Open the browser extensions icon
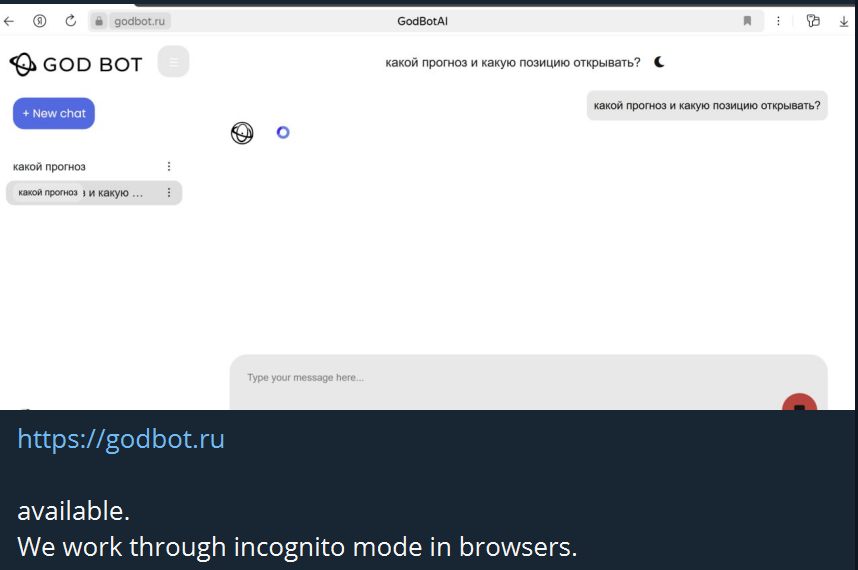Screen dimensions: 858x570 [x=813, y=21]
